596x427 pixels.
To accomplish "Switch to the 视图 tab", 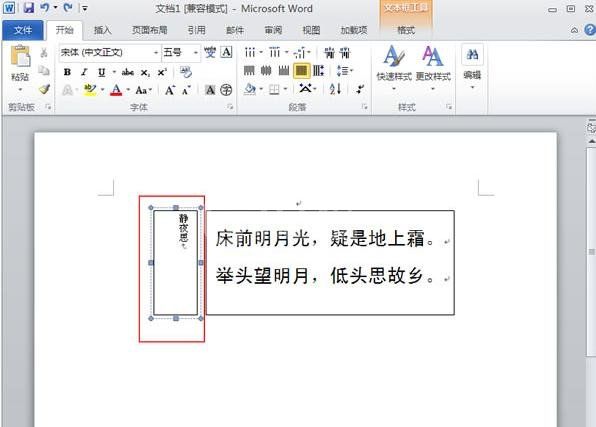I will tap(311, 30).
